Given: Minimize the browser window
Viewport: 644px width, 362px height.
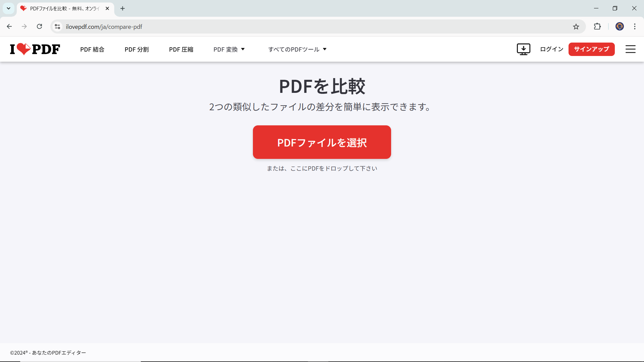Looking at the screenshot, I should pyautogui.click(x=596, y=8).
